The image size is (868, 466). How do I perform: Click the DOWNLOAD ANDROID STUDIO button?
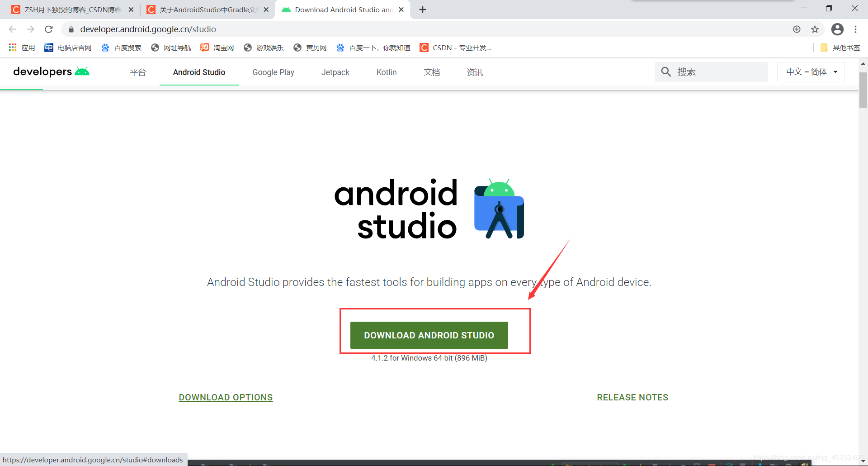click(429, 335)
